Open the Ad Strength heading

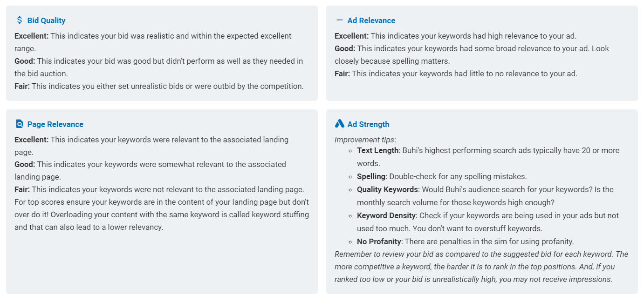[x=368, y=124]
